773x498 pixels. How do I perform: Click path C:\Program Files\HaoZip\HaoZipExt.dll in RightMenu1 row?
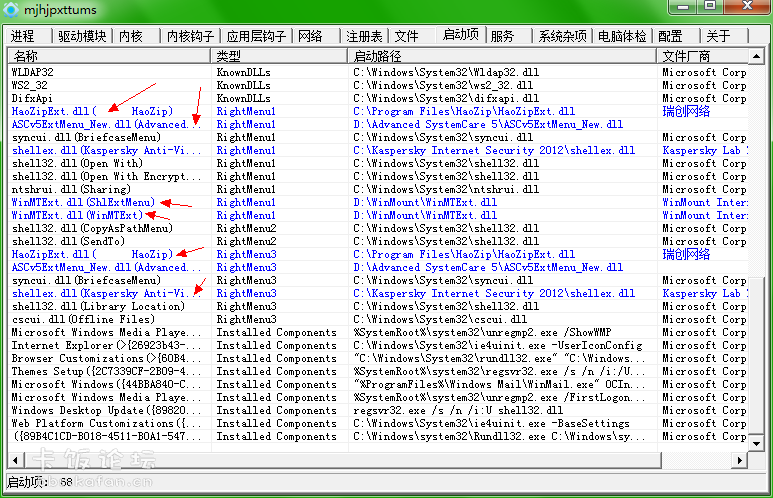[464, 111]
